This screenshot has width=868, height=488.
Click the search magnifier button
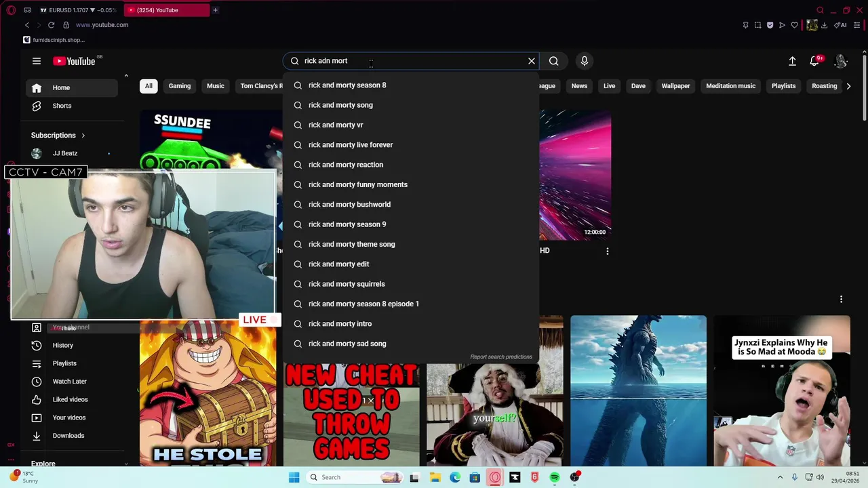click(x=554, y=61)
